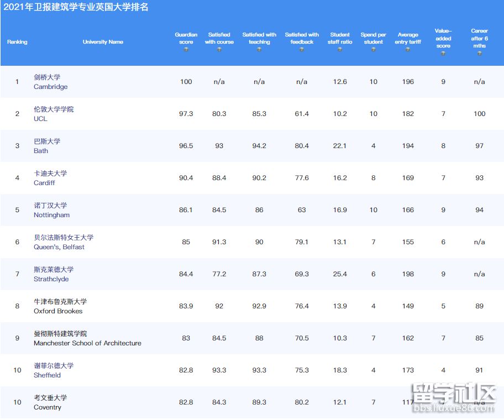Screen dimensions: 504x420
Task: Click page title 2021年卫报建筑学专业英国大学排名
Action: point(76,7)
